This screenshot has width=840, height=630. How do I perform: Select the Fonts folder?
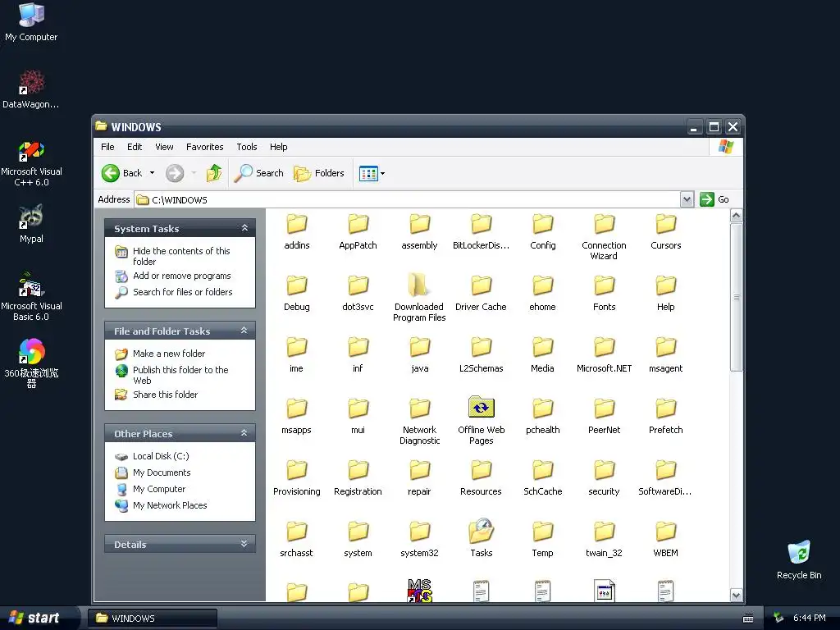pyautogui.click(x=605, y=293)
